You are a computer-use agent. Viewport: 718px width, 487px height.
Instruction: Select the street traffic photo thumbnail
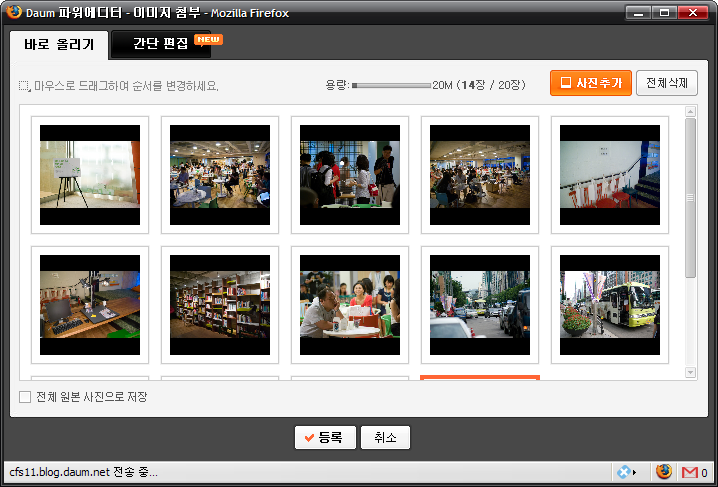pyautogui.click(x=480, y=305)
